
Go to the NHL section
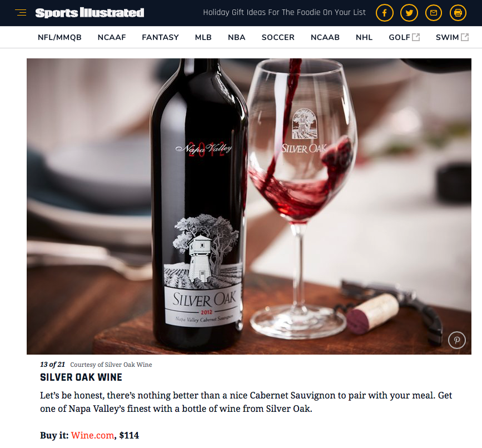tap(364, 37)
